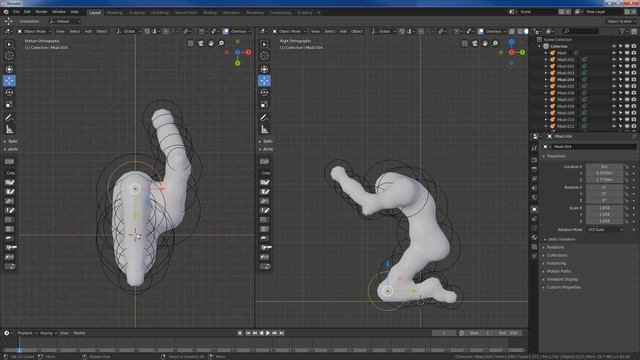Open the World properties tab icon
This screenshot has width=640, height=360.
(x=534, y=198)
